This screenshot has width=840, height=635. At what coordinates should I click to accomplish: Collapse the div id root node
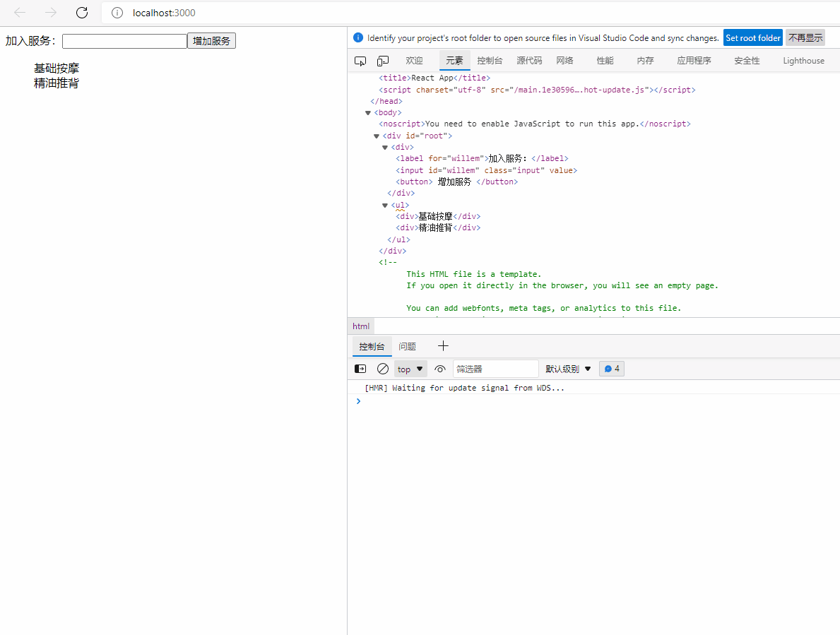point(377,136)
